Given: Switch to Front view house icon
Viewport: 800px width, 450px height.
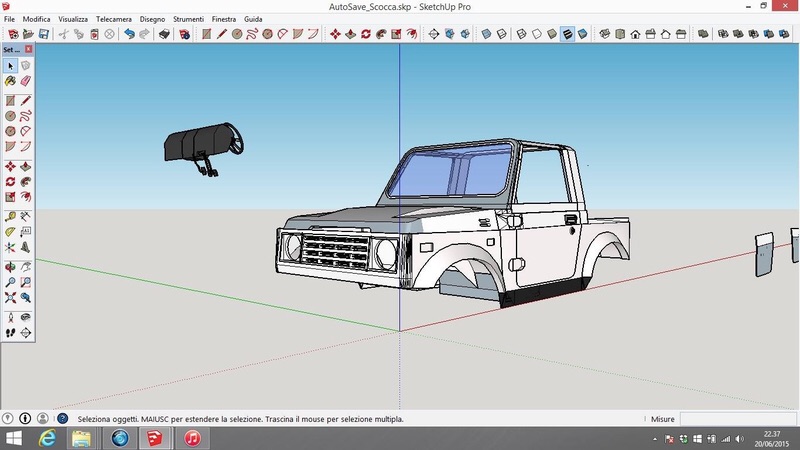Looking at the screenshot, I should (x=635, y=34).
